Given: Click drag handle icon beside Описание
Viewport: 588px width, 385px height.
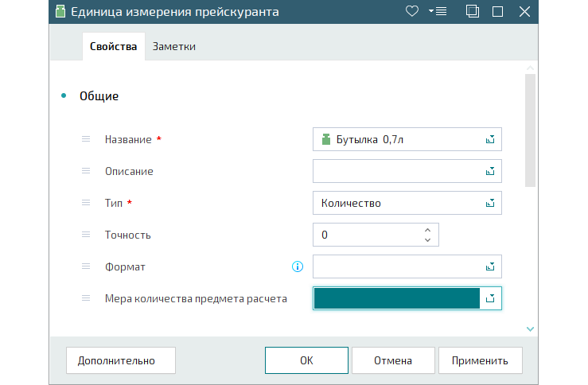Looking at the screenshot, I should tap(86, 171).
